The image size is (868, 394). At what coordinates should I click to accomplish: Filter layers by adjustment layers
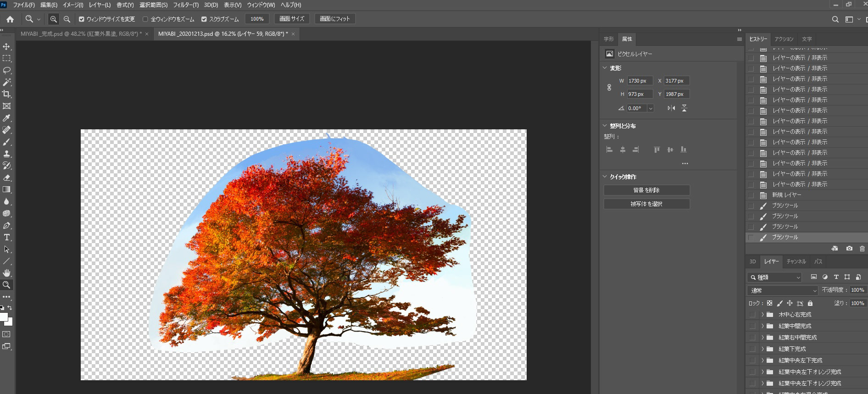pos(825,277)
